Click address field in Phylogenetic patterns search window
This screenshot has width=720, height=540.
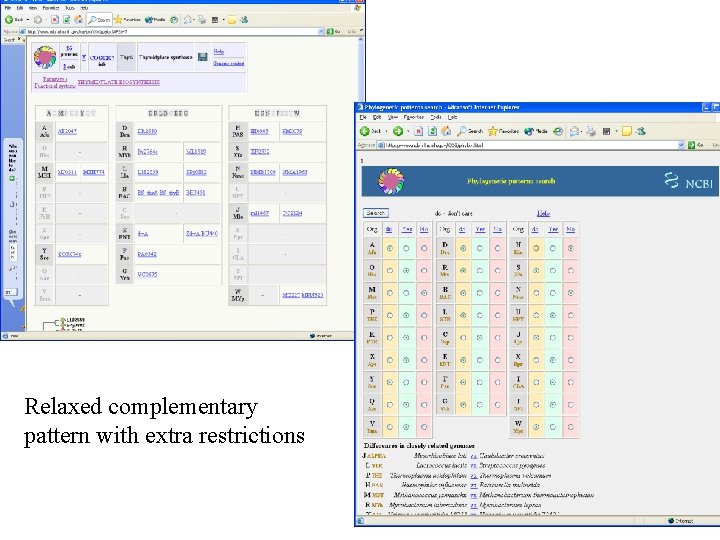tap(531, 145)
